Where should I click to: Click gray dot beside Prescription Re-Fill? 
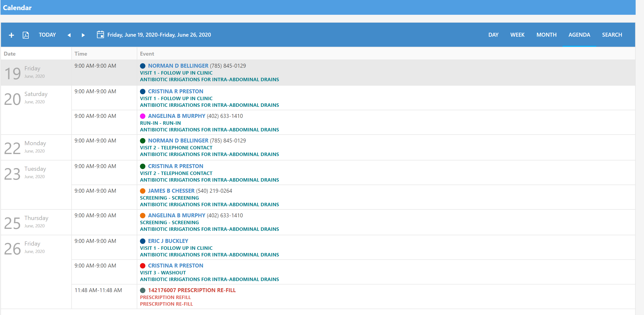[142, 290]
